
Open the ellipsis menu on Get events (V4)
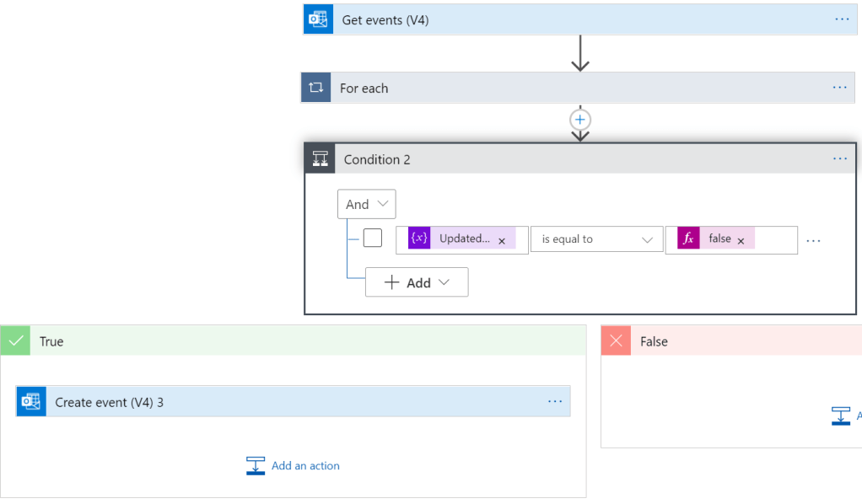(x=842, y=19)
